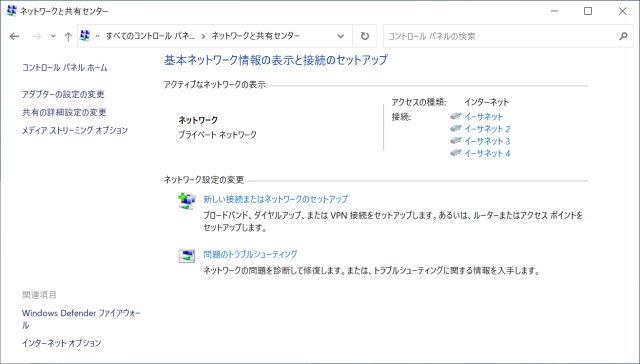Click the adapter icon beside イーサネット 3
This screenshot has height=364, width=640.
pyautogui.click(x=456, y=141)
